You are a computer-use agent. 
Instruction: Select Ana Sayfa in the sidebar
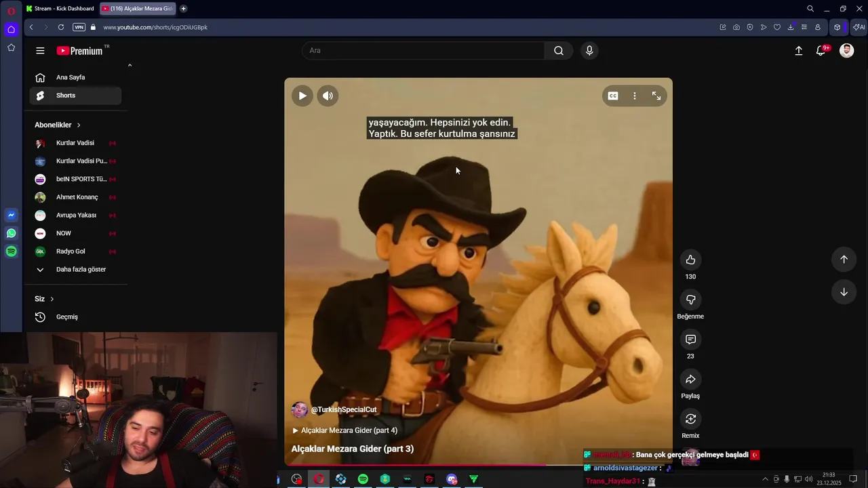75,77
